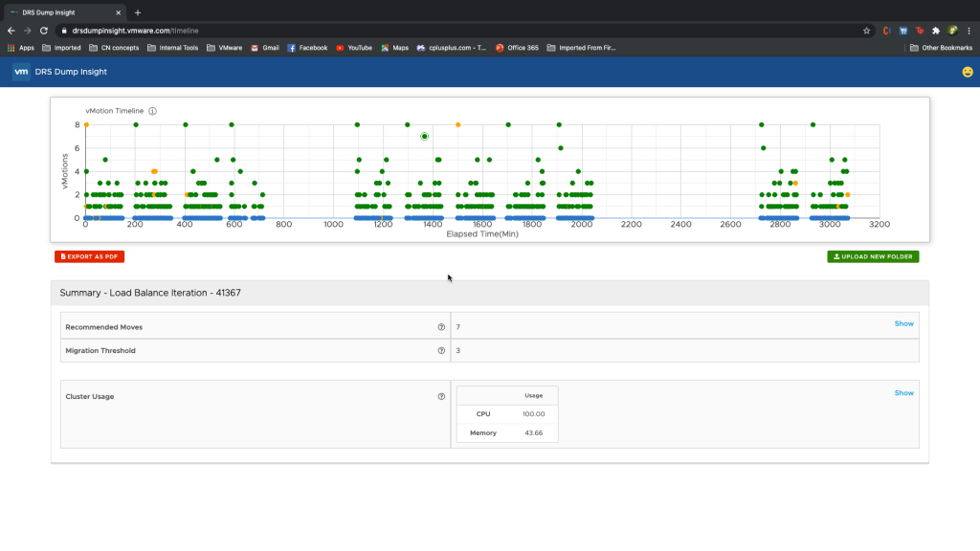Click the help icon beside Recommended Moves
The image size is (980, 551).
(x=441, y=327)
